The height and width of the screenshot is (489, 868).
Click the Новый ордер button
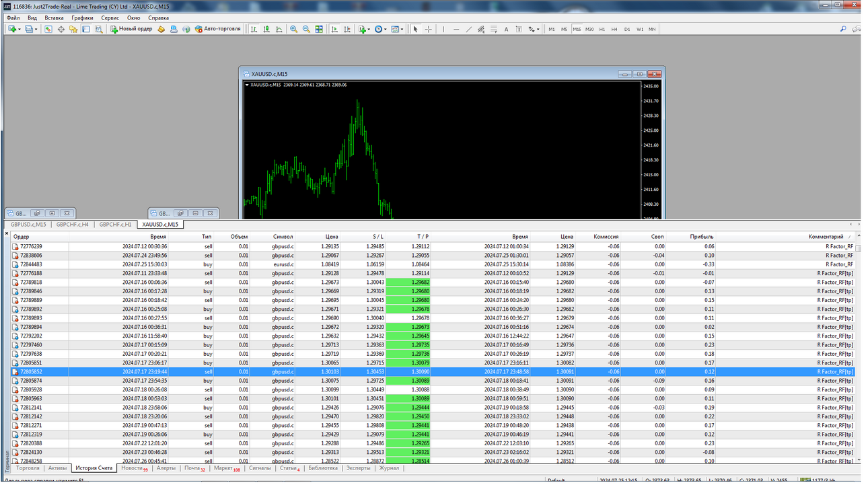coord(132,29)
